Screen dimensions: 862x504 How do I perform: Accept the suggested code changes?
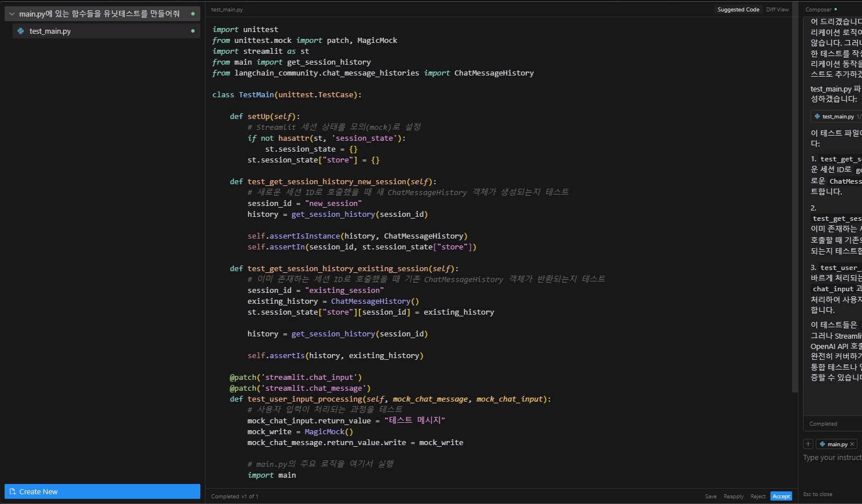click(x=781, y=496)
